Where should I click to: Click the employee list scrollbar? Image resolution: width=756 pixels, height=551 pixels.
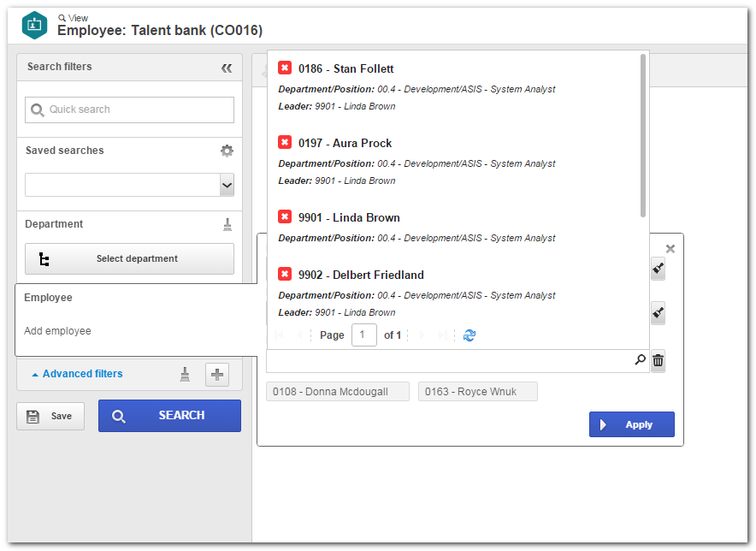click(x=643, y=135)
